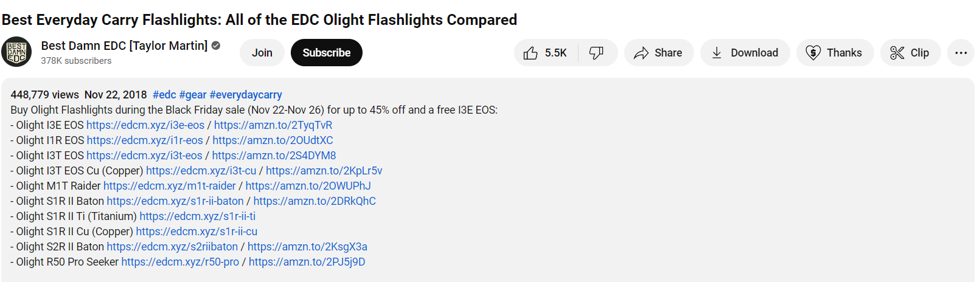Click the Thanks heart icon
Viewport: 980px width, 282px height.
tap(813, 53)
